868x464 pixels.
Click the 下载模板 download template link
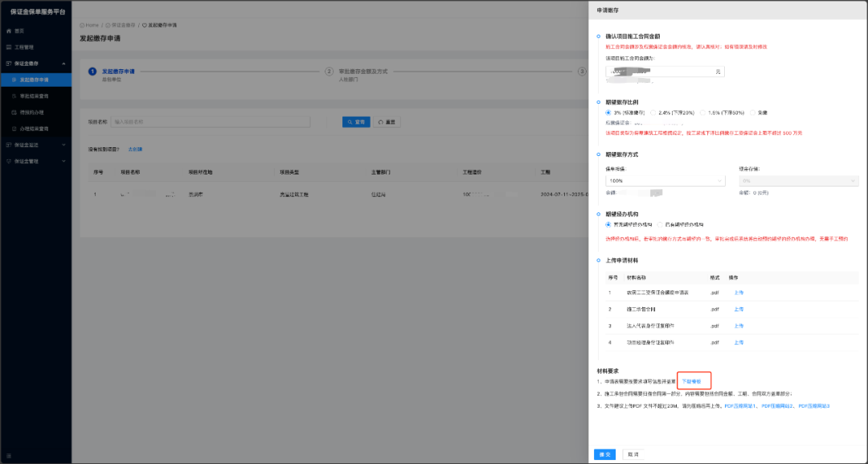click(x=691, y=381)
